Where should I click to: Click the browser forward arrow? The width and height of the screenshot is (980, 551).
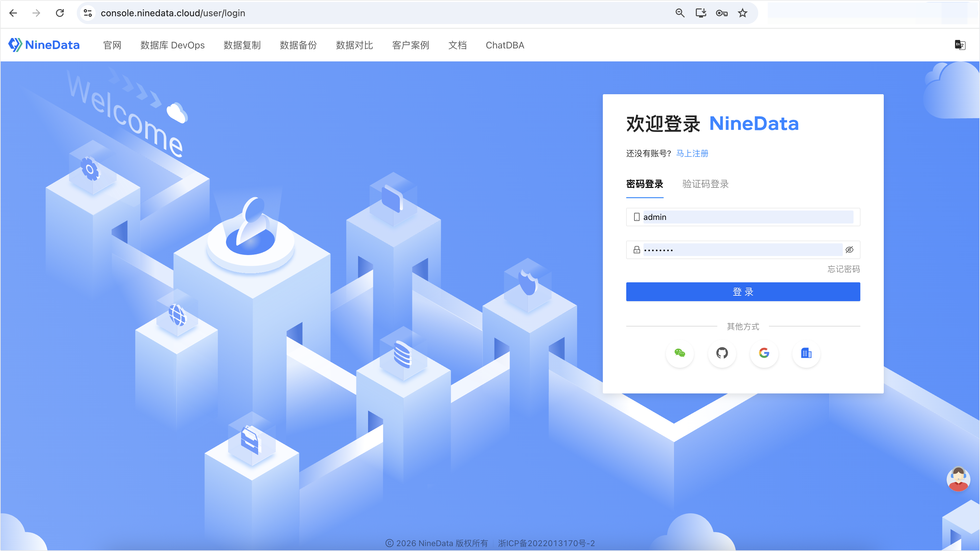tap(36, 13)
